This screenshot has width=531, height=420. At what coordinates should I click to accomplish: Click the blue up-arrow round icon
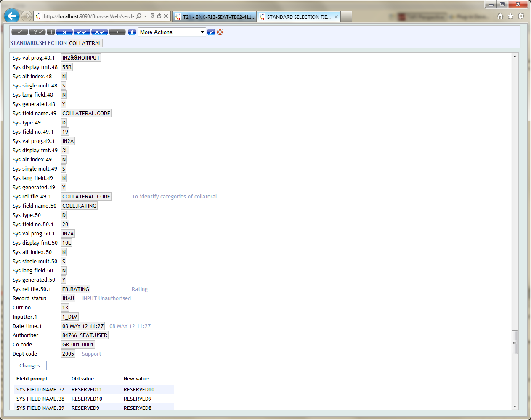pos(132,32)
